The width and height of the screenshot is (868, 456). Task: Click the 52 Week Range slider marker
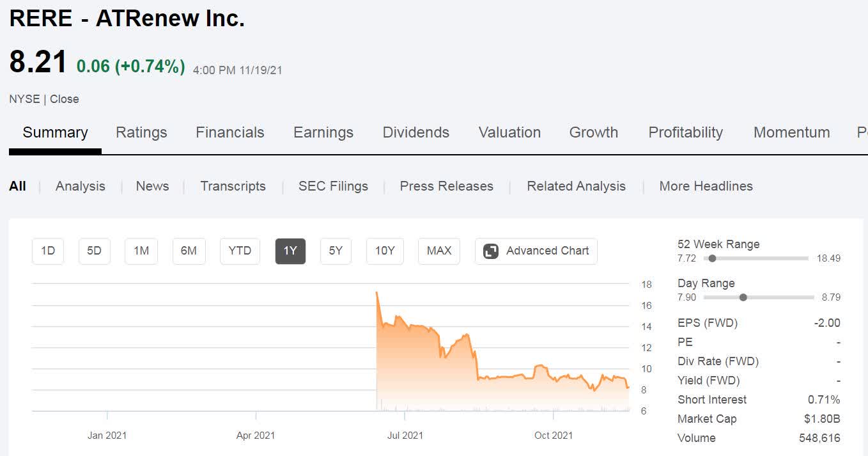[712, 258]
